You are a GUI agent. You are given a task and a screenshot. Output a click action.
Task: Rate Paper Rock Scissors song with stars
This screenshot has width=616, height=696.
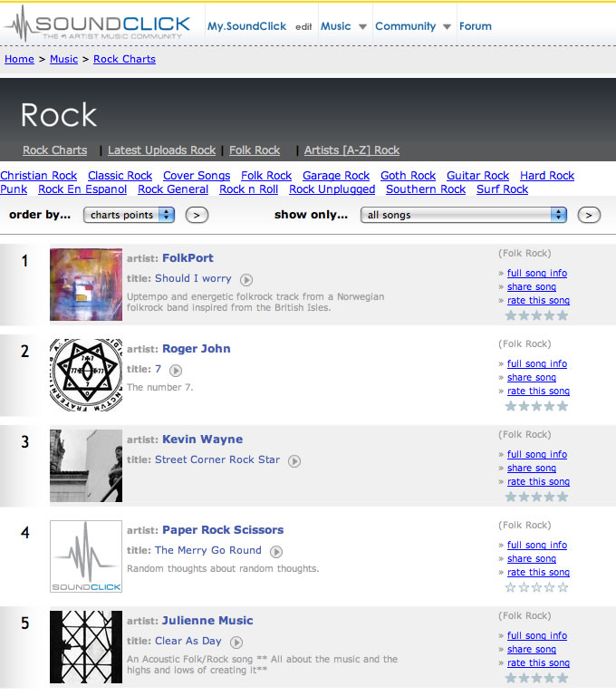click(536, 587)
